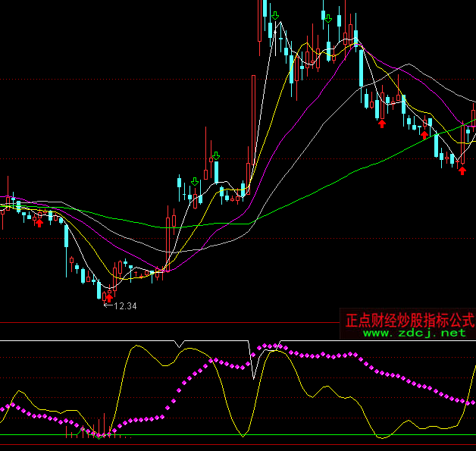476x451 pixels.
Task: Click the small left arrow before 12.34
Action: coord(106,306)
